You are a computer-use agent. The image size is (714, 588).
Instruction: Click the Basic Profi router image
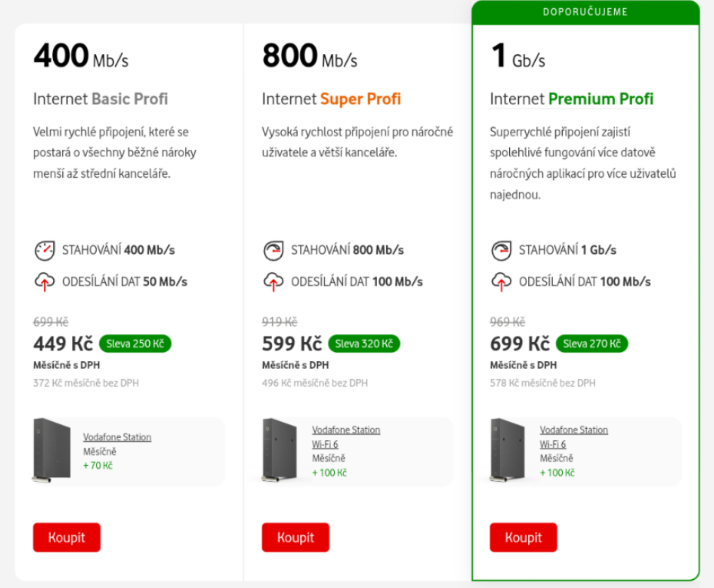52,450
